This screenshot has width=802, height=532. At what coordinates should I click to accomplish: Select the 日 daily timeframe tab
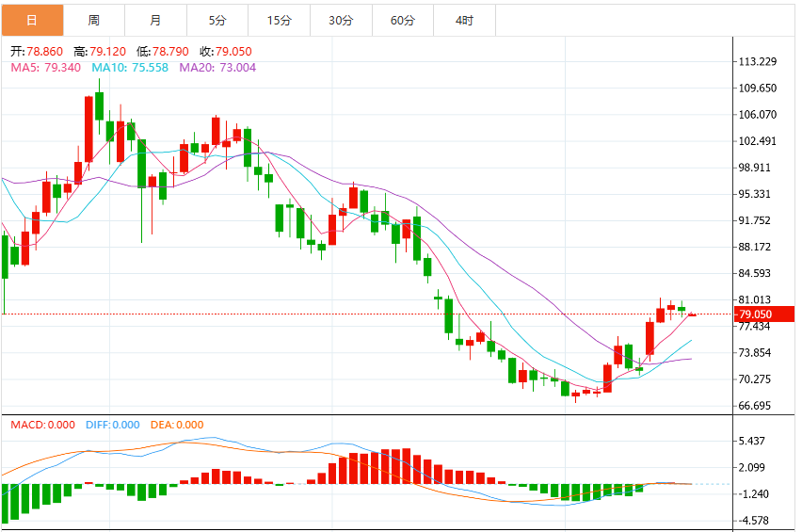pyautogui.click(x=32, y=21)
